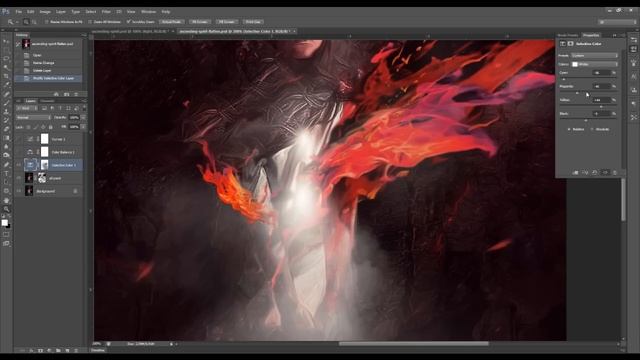Screen dimensions: 640x360
Task: Select the Eraser tool
Action: 6,129
